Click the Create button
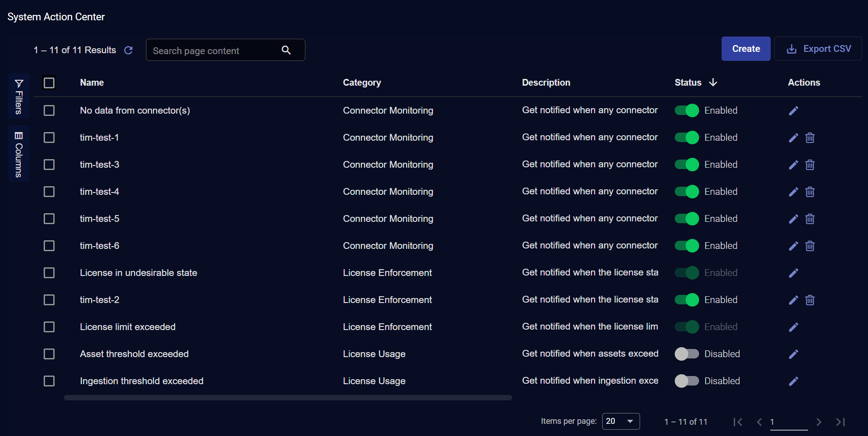868x436 pixels. coord(745,49)
